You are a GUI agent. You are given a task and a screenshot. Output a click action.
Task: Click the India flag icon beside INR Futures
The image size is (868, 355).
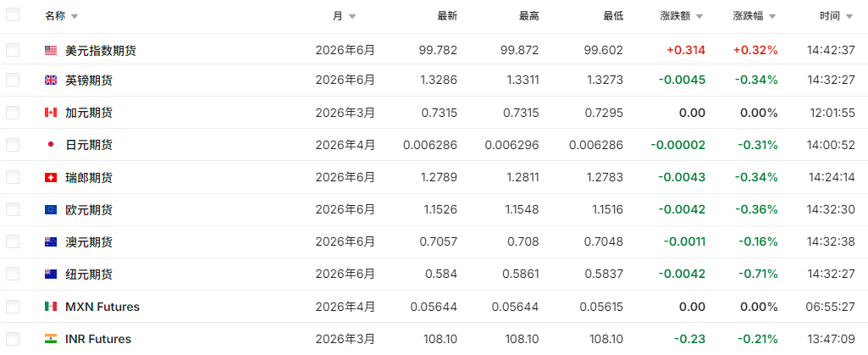pyautogui.click(x=51, y=338)
